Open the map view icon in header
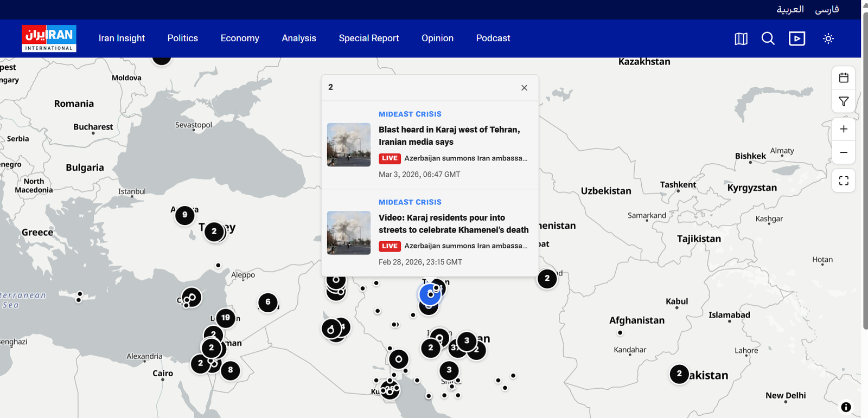 click(x=741, y=38)
